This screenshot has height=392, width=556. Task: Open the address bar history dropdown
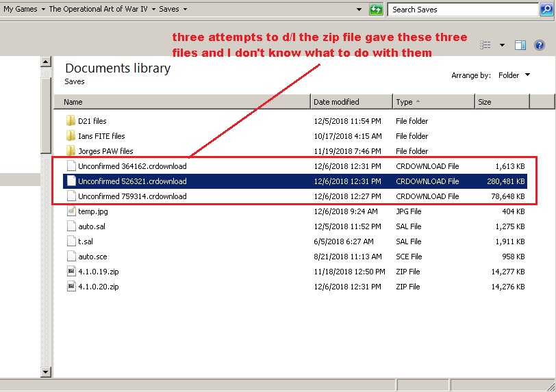359,10
